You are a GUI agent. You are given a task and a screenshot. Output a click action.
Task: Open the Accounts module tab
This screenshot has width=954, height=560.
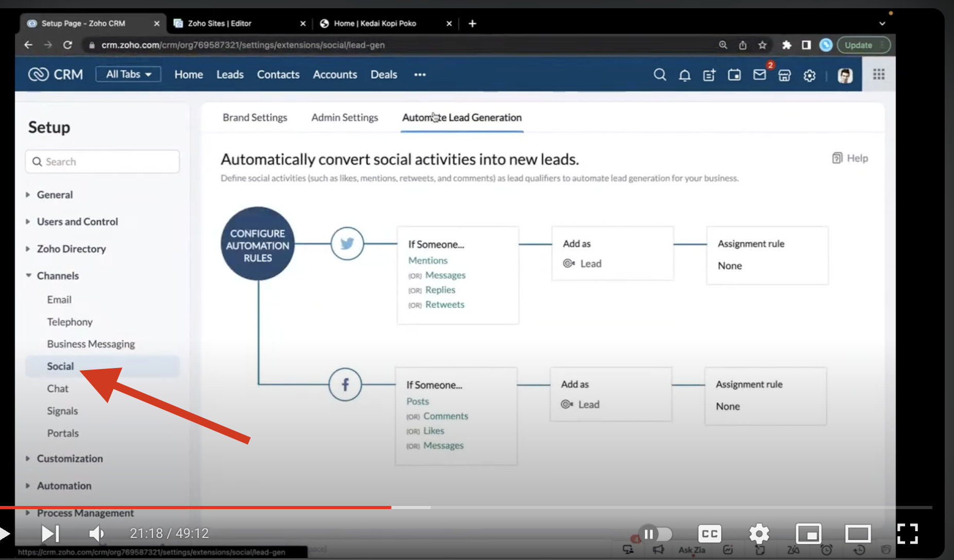click(x=335, y=75)
